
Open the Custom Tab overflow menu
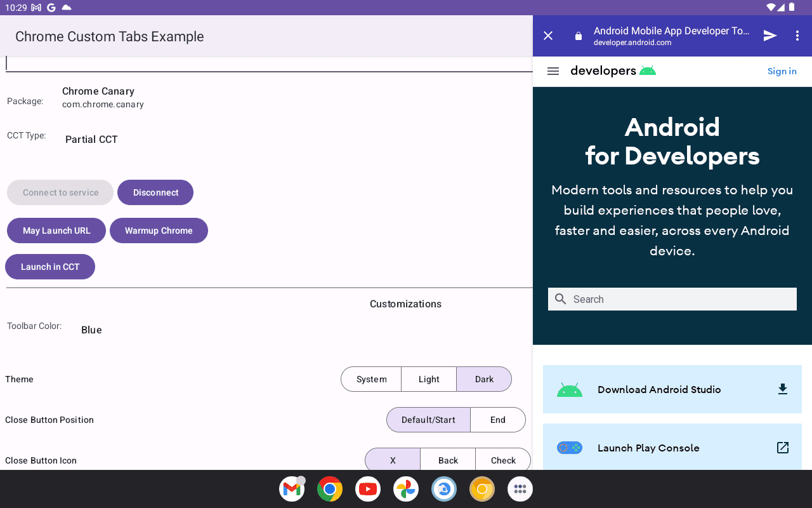(797, 36)
